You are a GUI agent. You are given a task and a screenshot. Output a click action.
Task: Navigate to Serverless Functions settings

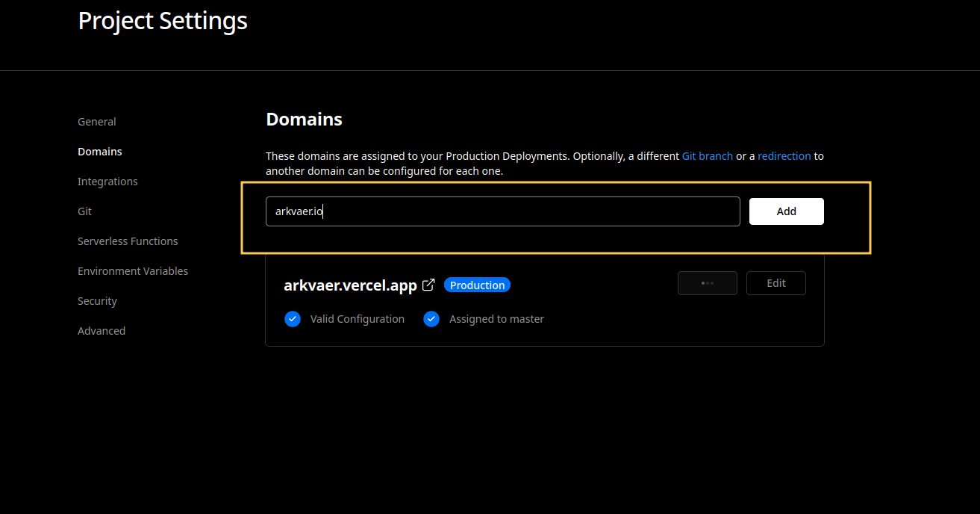pyautogui.click(x=128, y=241)
